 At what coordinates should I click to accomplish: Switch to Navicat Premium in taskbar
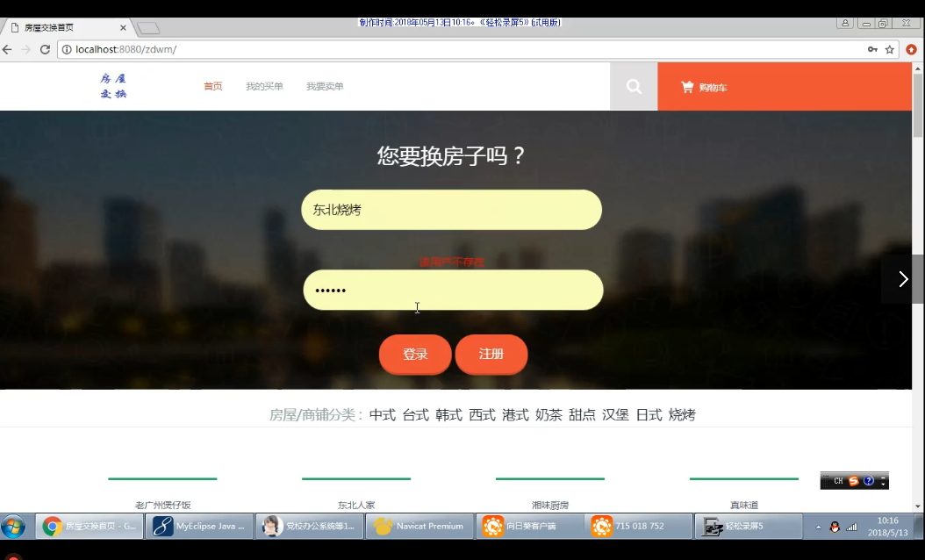(x=419, y=527)
